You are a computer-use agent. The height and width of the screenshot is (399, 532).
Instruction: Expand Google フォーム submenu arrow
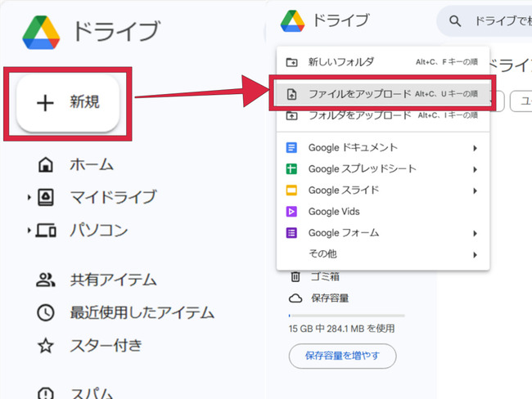point(476,233)
